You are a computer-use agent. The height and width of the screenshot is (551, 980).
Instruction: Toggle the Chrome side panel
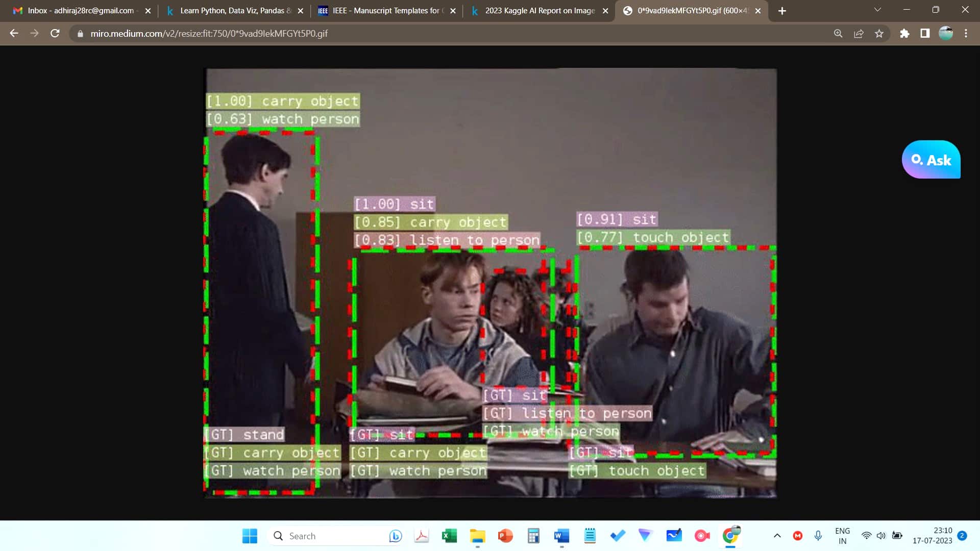click(x=925, y=34)
